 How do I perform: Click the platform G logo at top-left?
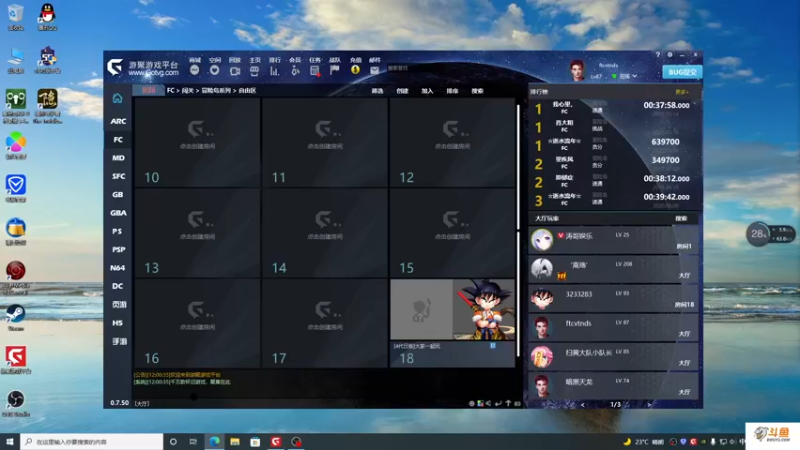pyautogui.click(x=115, y=67)
